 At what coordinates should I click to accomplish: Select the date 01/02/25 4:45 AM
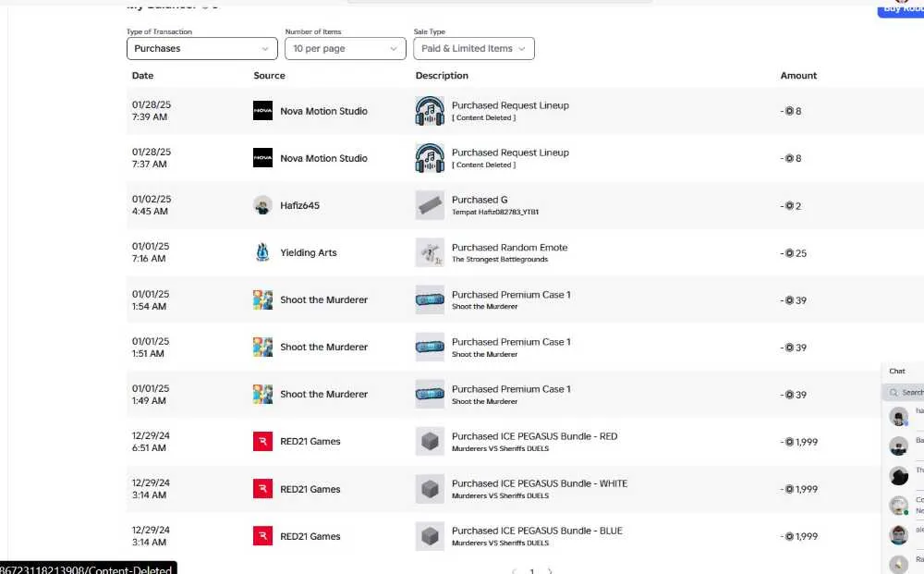(152, 205)
